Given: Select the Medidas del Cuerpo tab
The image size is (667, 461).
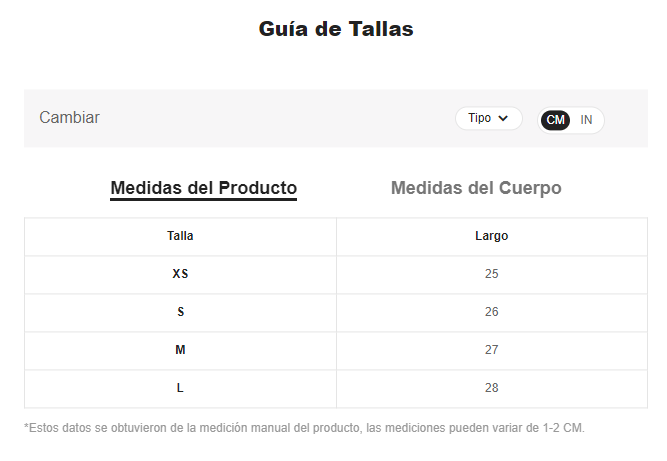Looking at the screenshot, I should (476, 188).
